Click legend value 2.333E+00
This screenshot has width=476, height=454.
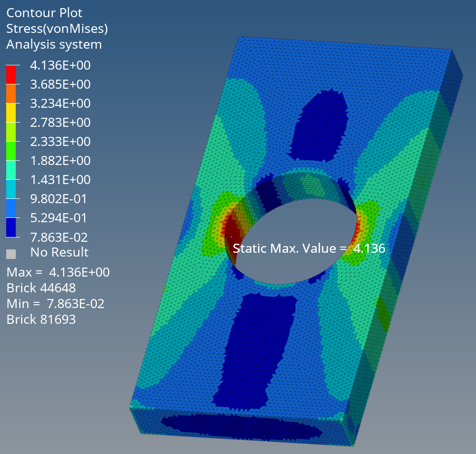click(61, 142)
